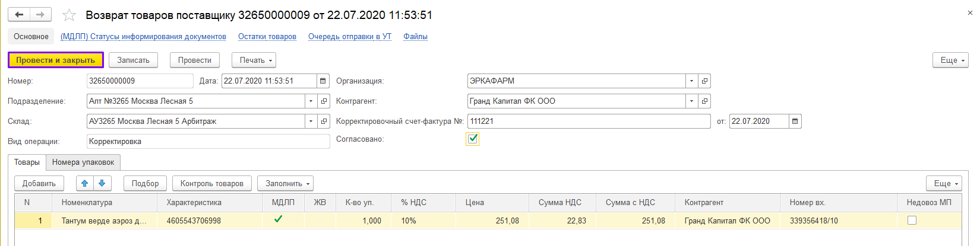
Task: Click the back navigation arrow
Action: (x=19, y=15)
